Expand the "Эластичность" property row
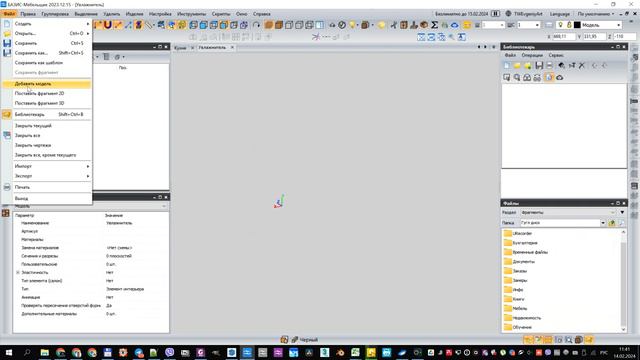Image resolution: width=640 pixels, height=360 pixels. click(18, 272)
